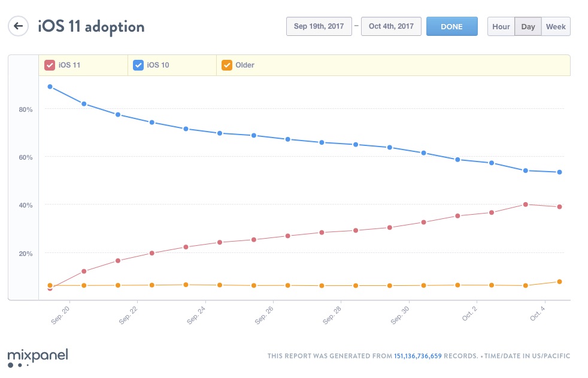This screenshot has width=588, height=378.
Task: Click the Oct. 2 x-axis label
Action: [469, 313]
